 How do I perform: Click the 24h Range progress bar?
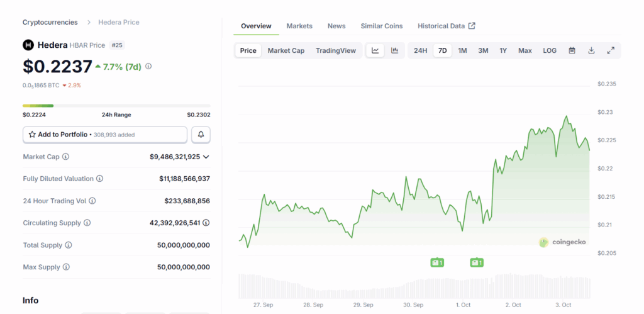(116, 106)
